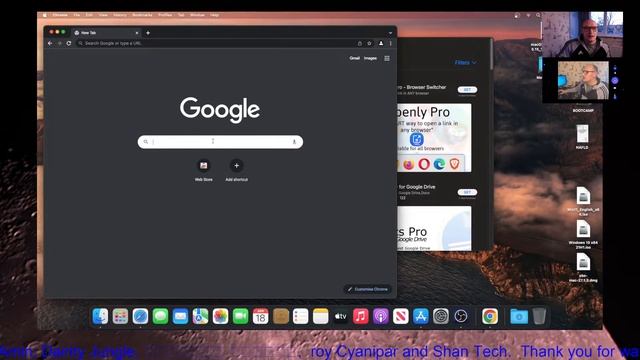Open Google apps grid
640x360 pixels.
(387, 58)
